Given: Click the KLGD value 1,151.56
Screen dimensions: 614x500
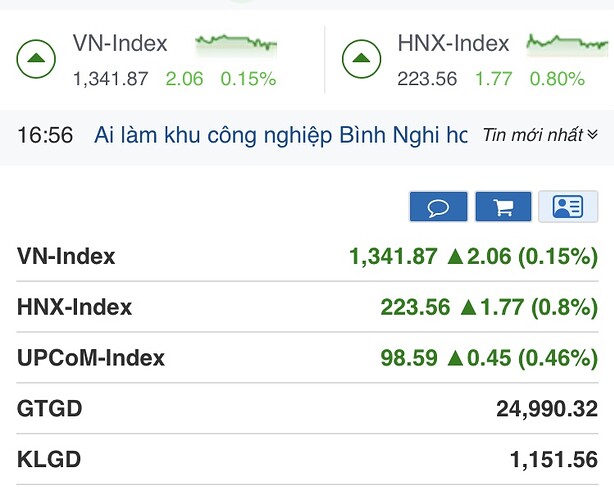Looking at the screenshot, I should pyautogui.click(x=553, y=460).
